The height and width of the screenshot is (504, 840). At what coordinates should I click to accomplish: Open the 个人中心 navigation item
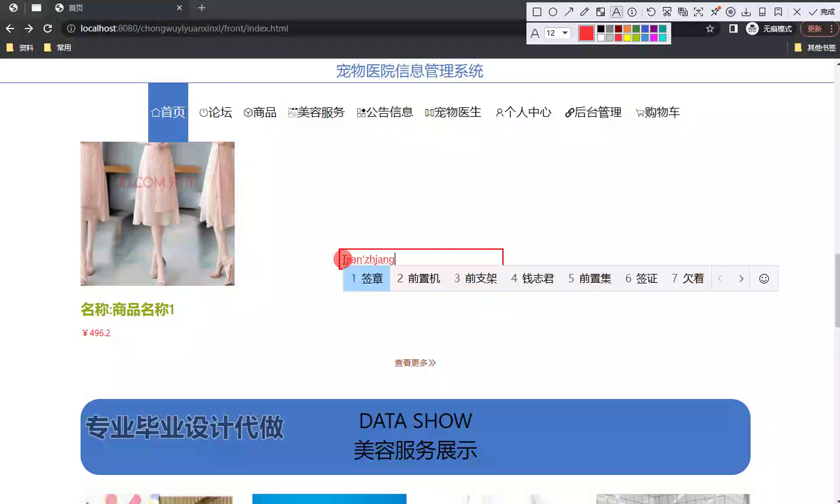[x=523, y=112]
